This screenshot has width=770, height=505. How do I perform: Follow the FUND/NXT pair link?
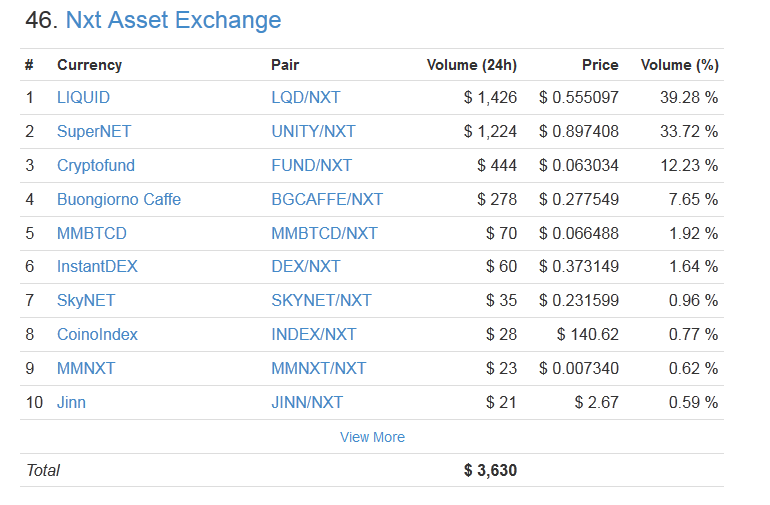311,166
